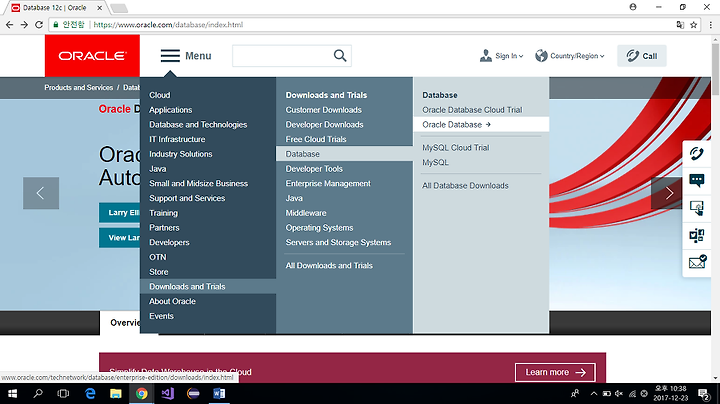Viewport: 720px width, 404px height.
Task: Select Partners menu item
Action: pos(164,227)
